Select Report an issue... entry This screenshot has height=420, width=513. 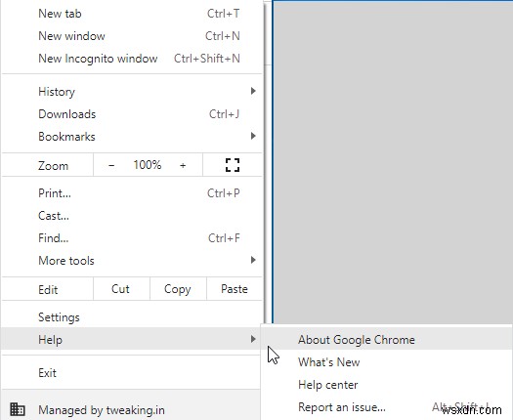[x=386, y=407]
